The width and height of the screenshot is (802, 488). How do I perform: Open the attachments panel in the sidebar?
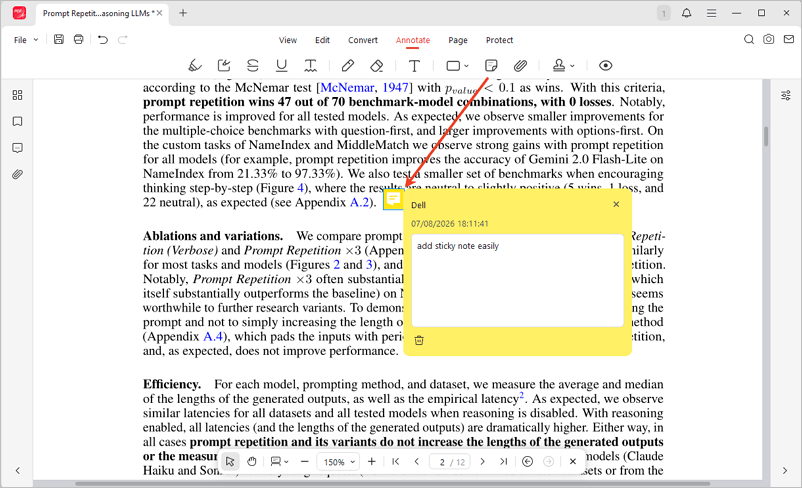point(17,174)
